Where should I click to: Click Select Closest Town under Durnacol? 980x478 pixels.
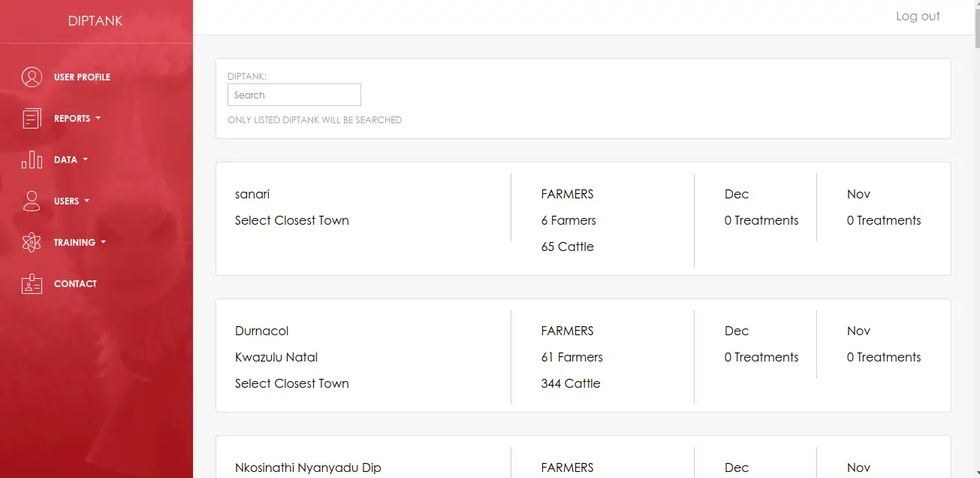tap(292, 383)
